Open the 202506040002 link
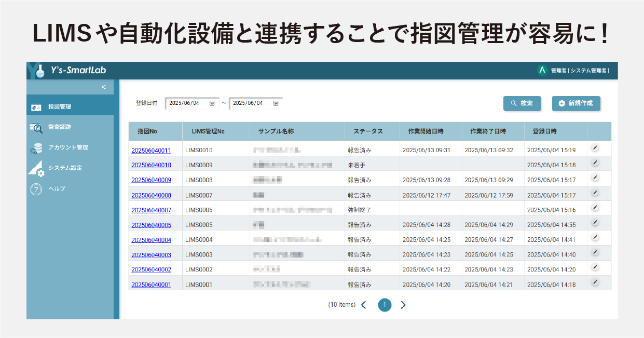The width and height of the screenshot is (644, 338). (151, 270)
